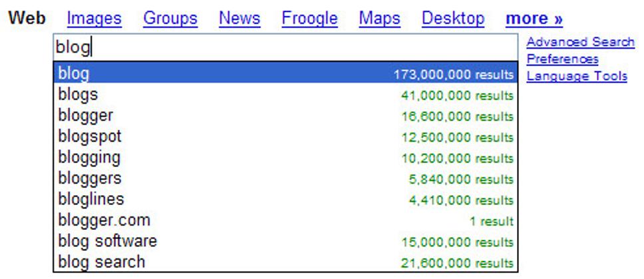The height and width of the screenshot is (279, 644).
Task: Click the Desktop search link
Action: pos(454,19)
